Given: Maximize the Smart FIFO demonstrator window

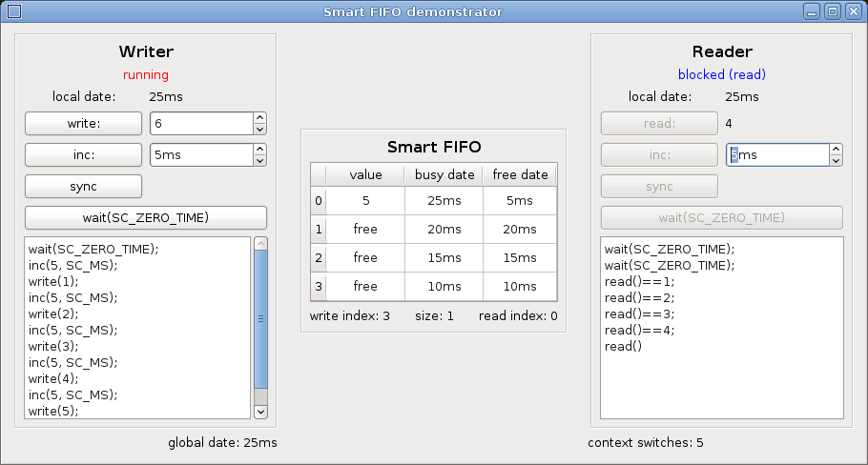Looking at the screenshot, I should [x=833, y=11].
